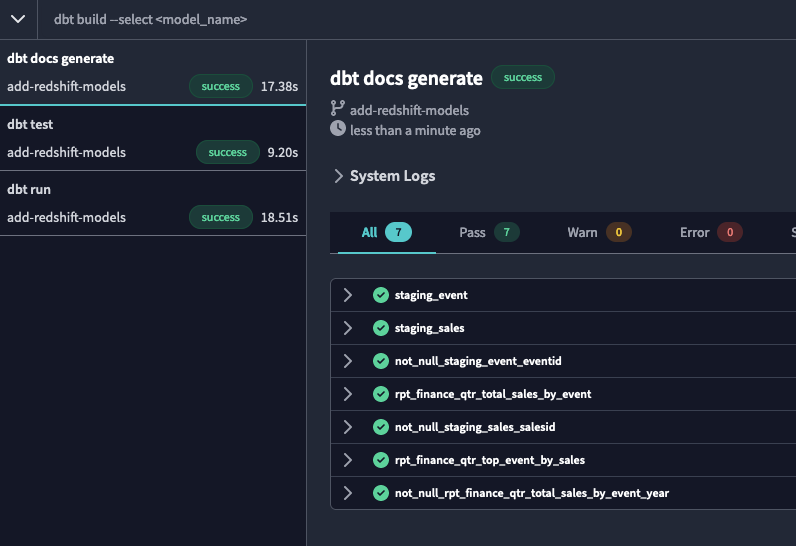Click the rpt_finance_qtr_total_sales_by_event model name
This screenshot has height=546, width=796.
click(x=493, y=394)
